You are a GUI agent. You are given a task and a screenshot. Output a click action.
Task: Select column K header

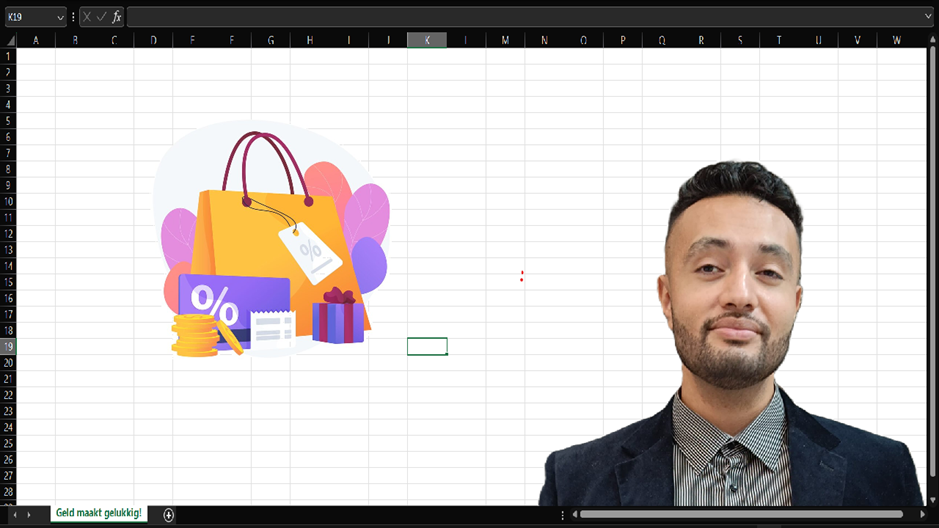tap(427, 40)
